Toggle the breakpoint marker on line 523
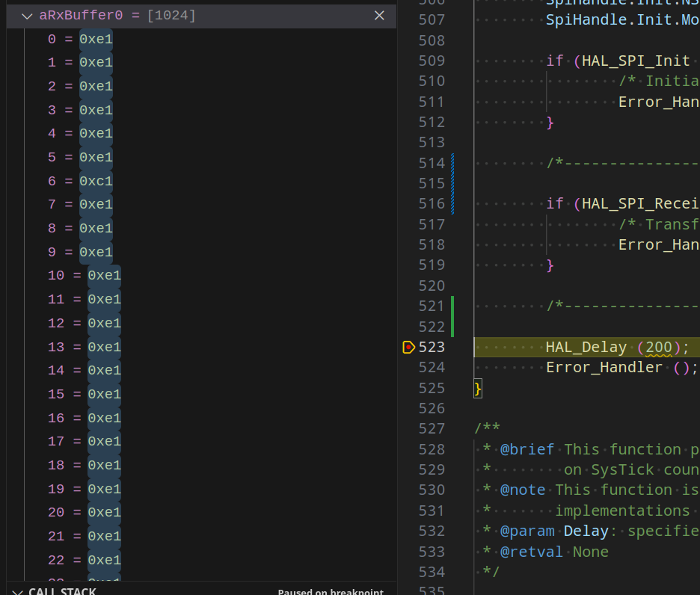The height and width of the screenshot is (595, 700). click(408, 347)
